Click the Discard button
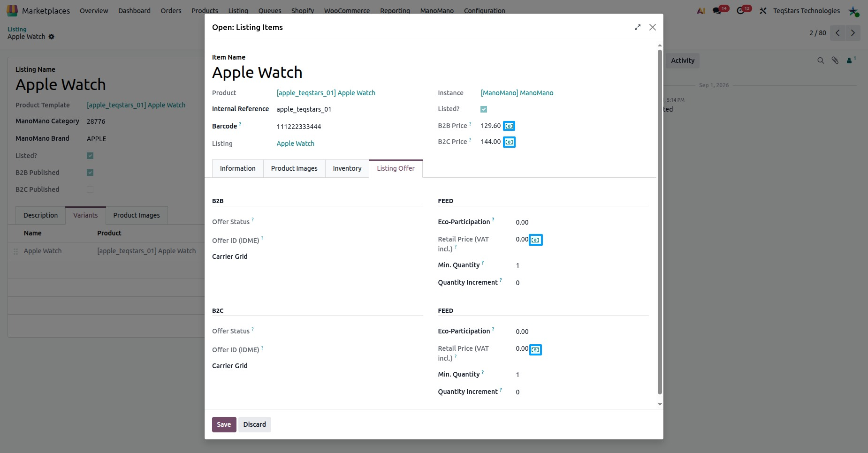This screenshot has width=868, height=453. click(x=254, y=424)
